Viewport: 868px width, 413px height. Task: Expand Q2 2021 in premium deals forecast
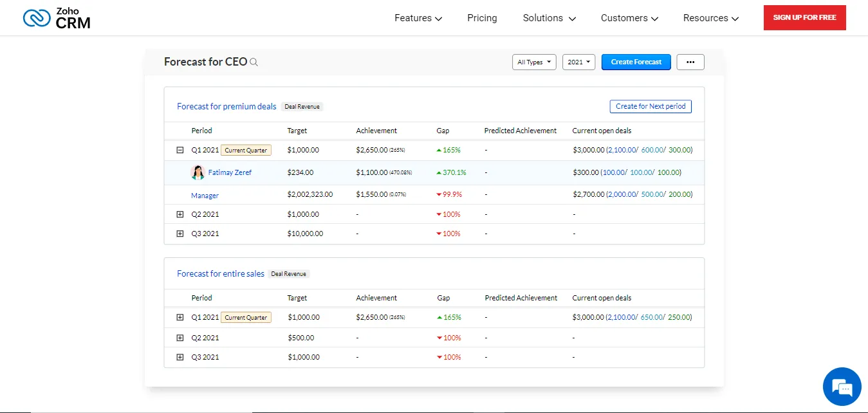(x=180, y=214)
